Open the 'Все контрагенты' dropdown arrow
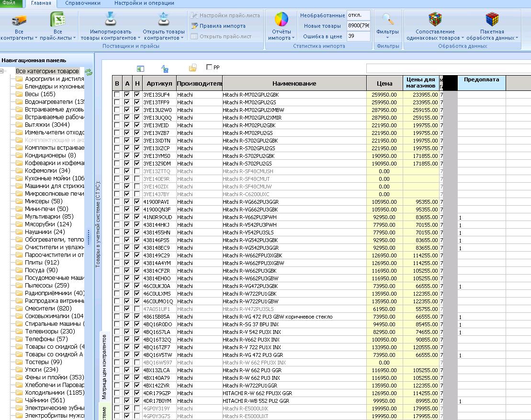 [36, 38]
